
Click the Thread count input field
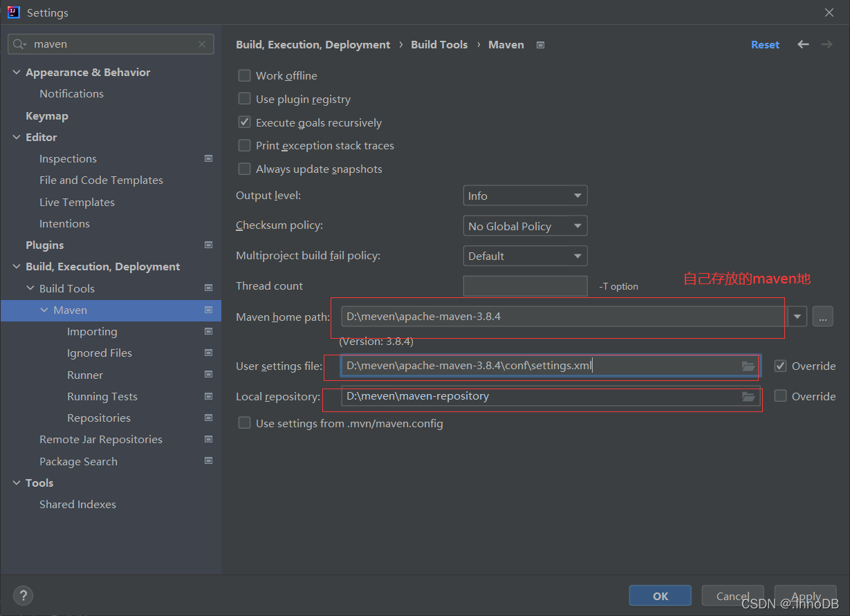pos(525,286)
